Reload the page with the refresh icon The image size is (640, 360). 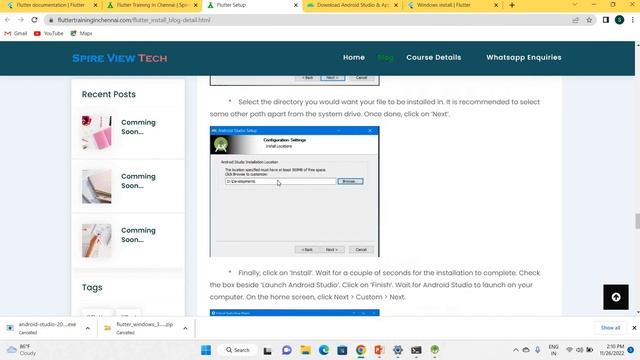click(34, 20)
